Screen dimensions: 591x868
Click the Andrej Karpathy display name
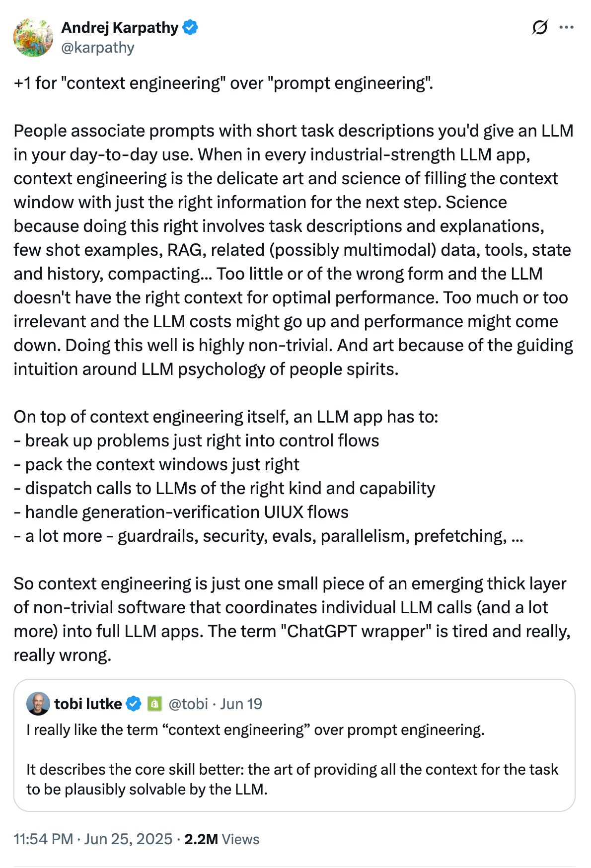pos(120,27)
